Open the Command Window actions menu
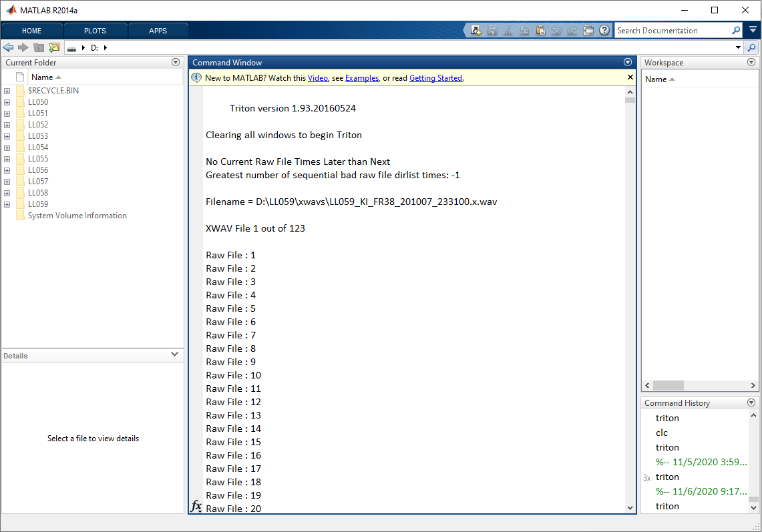The width and height of the screenshot is (762, 532). point(627,62)
